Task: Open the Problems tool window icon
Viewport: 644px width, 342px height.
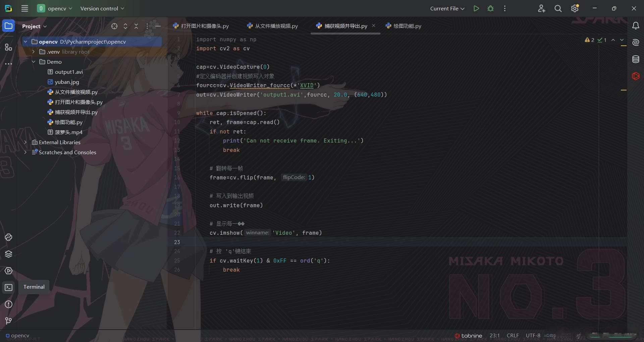Action: pos(9,304)
